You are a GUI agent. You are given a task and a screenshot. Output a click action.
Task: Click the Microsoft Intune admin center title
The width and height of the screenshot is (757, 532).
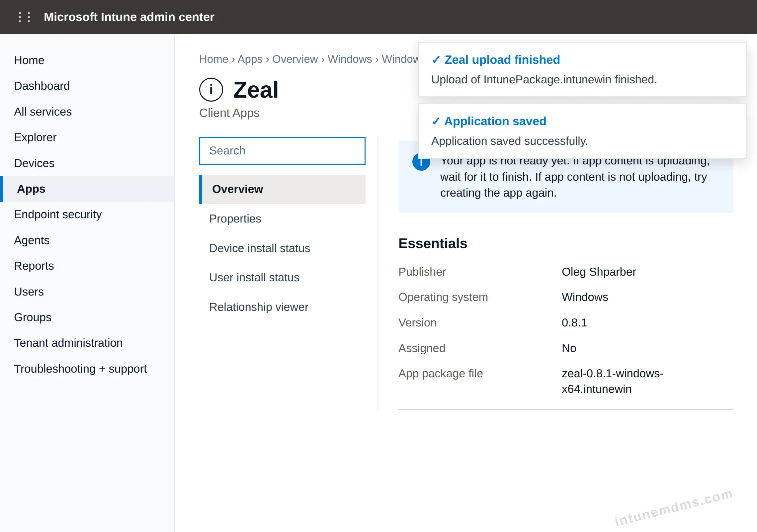129,17
